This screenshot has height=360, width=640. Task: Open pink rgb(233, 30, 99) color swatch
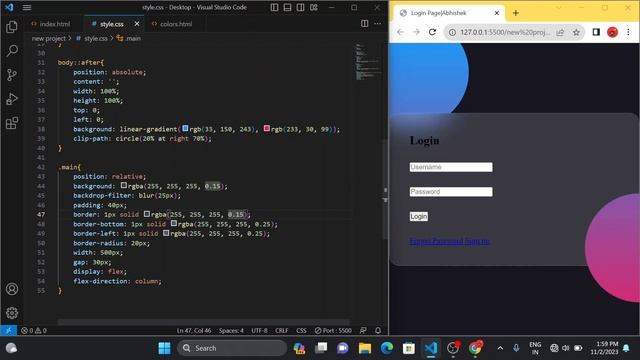tap(267, 129)
